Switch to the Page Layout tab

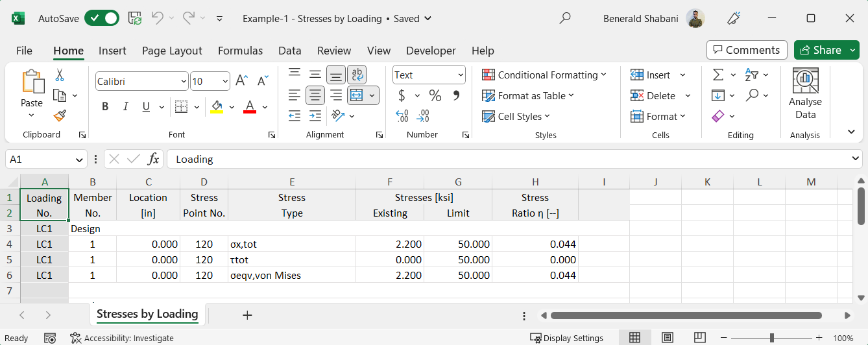coord(172,51)
